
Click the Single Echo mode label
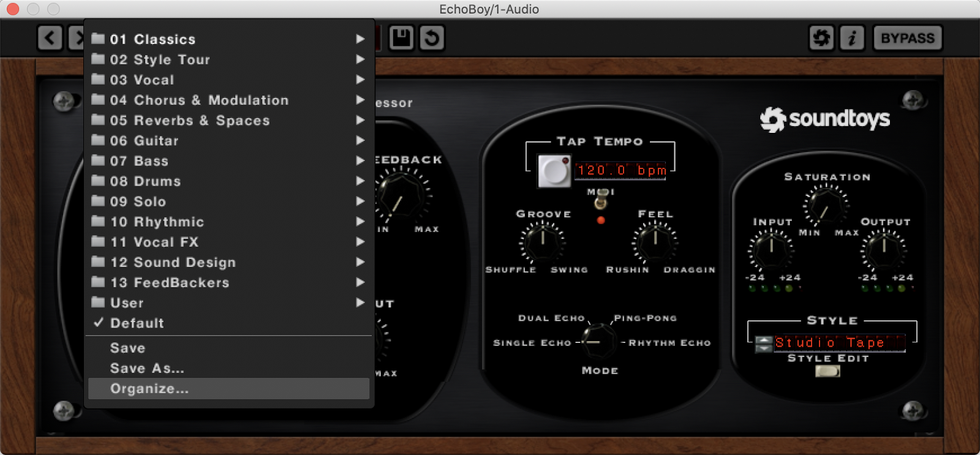point(532,343)
